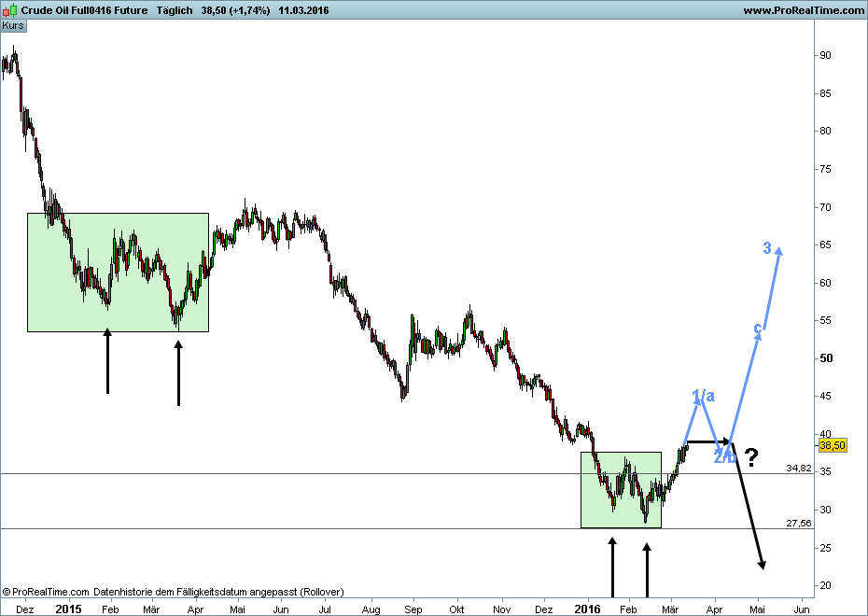Open the www.ProRealTime.com link
This screenshot has height=616, width=868.
804,9
